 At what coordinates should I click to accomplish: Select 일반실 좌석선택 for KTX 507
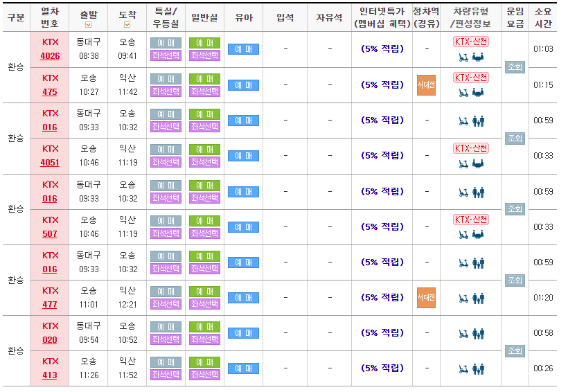204,233
